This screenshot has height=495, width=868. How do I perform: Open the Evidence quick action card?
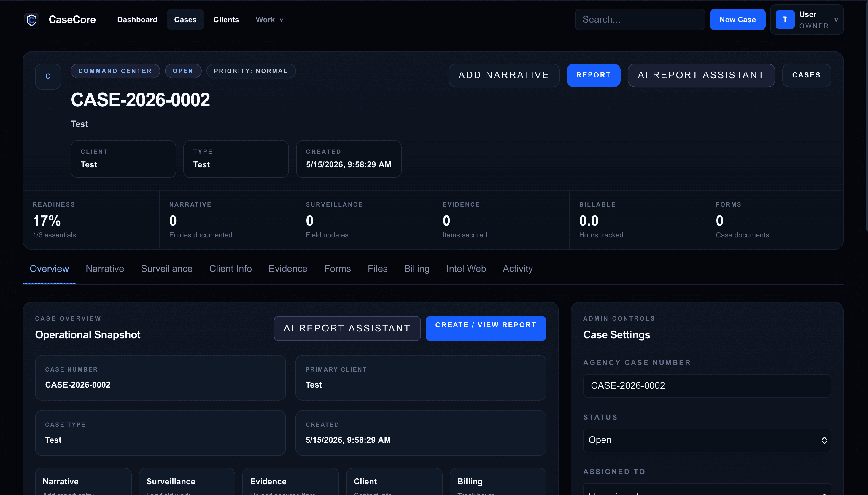click(x=291, y=482)
